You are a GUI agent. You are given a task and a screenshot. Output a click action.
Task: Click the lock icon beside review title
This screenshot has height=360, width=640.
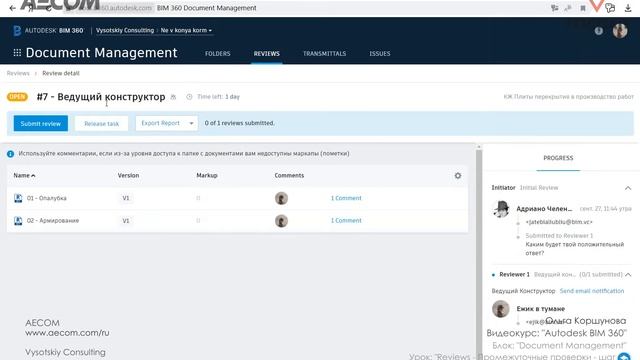173,97
